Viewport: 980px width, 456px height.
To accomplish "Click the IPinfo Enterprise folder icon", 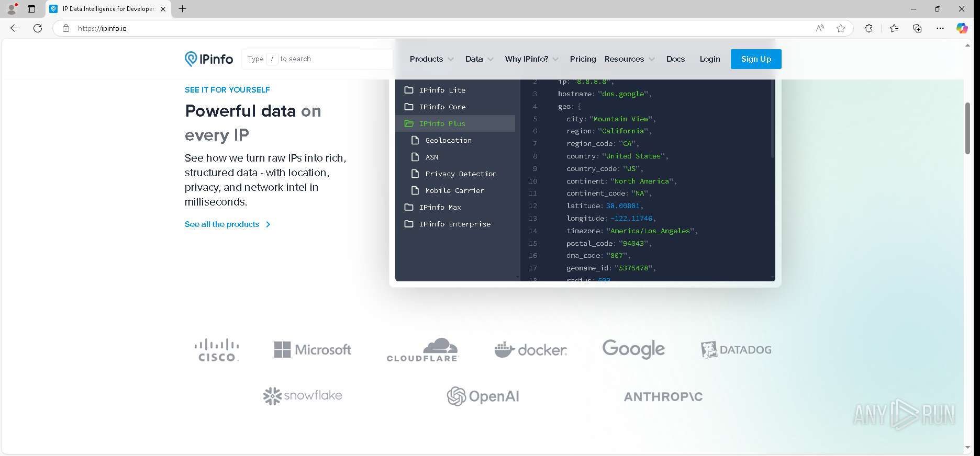I will (x=409, y=224).
